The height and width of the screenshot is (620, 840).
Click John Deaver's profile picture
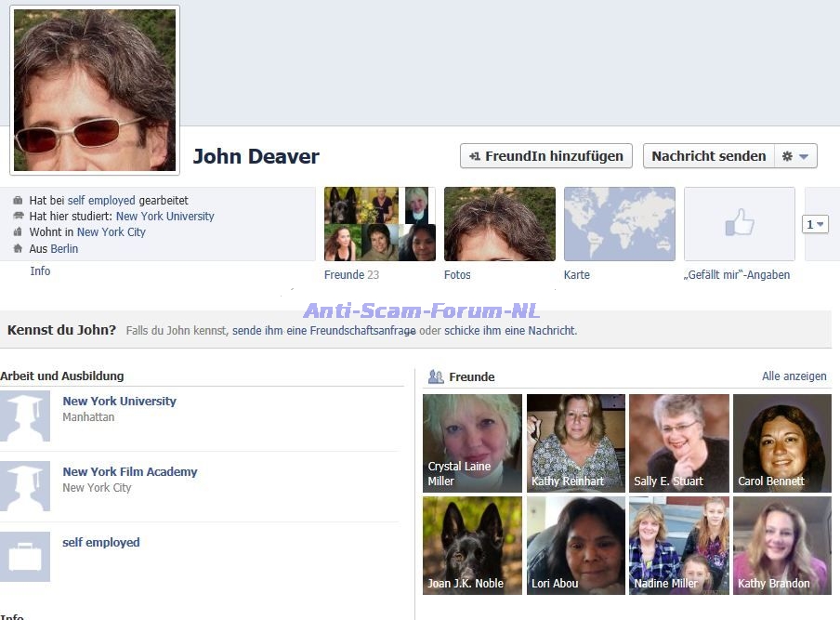coord(94,90)
